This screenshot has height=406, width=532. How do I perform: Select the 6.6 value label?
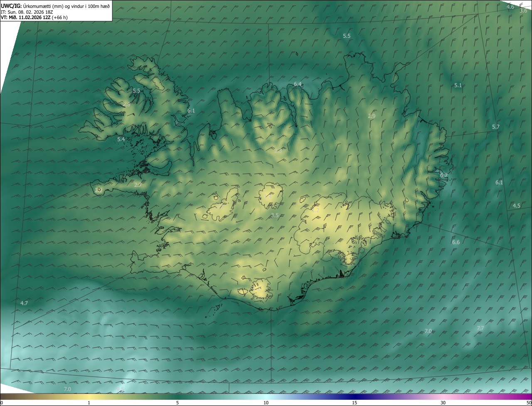456,242
